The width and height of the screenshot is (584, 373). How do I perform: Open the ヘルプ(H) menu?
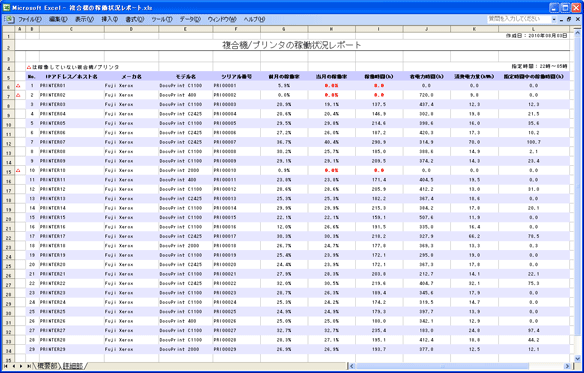(x=254, y=19)
